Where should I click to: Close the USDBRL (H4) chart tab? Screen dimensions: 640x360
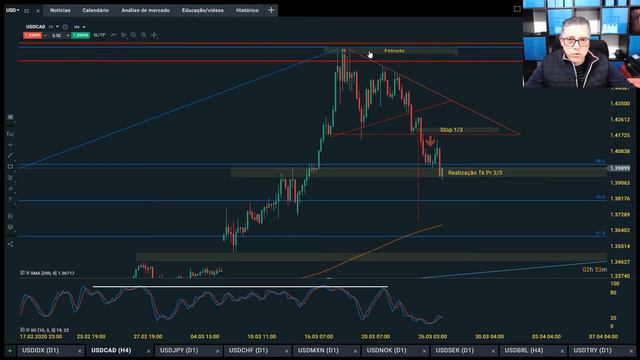coord(562,351)
